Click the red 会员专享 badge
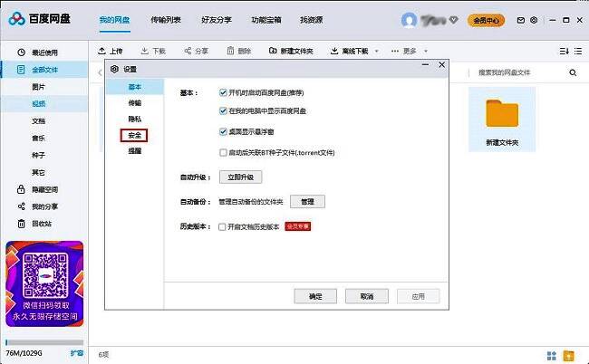 point(298,226)
